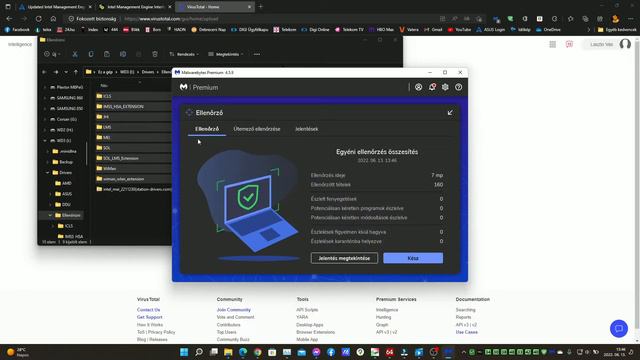Open the Windows Start menu
Image resolution: width=640 pixels, height=360 pixels.
coord(184,352)
